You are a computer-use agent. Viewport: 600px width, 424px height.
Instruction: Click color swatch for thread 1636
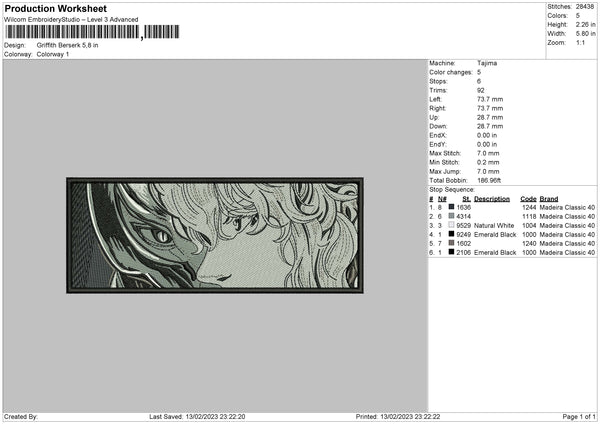point(452,207)
